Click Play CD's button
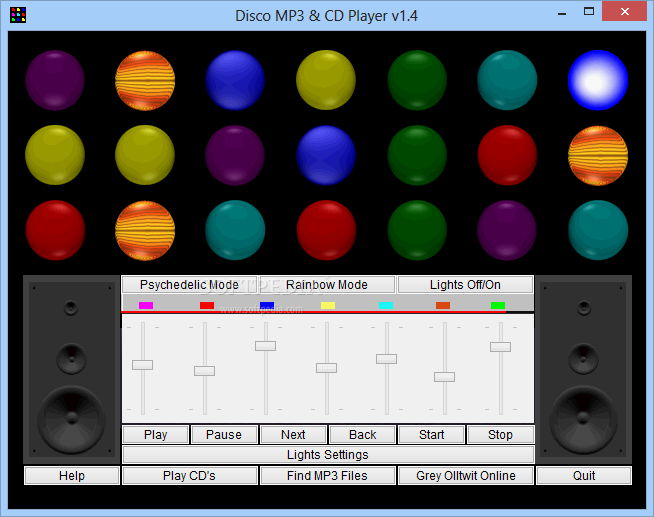 point(189,476)
